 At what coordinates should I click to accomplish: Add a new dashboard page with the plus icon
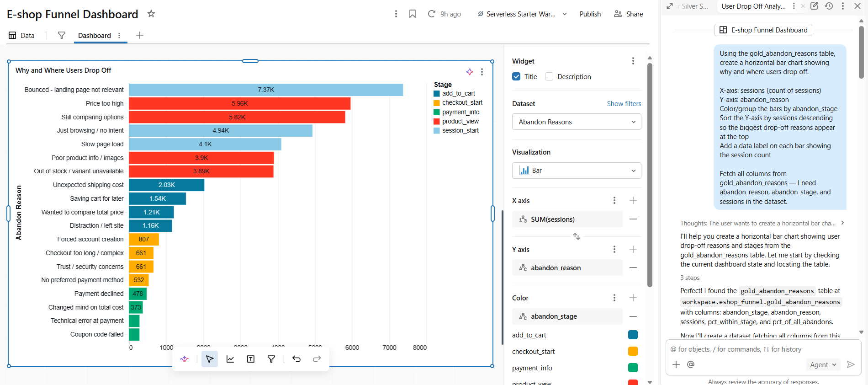[140, 35]
